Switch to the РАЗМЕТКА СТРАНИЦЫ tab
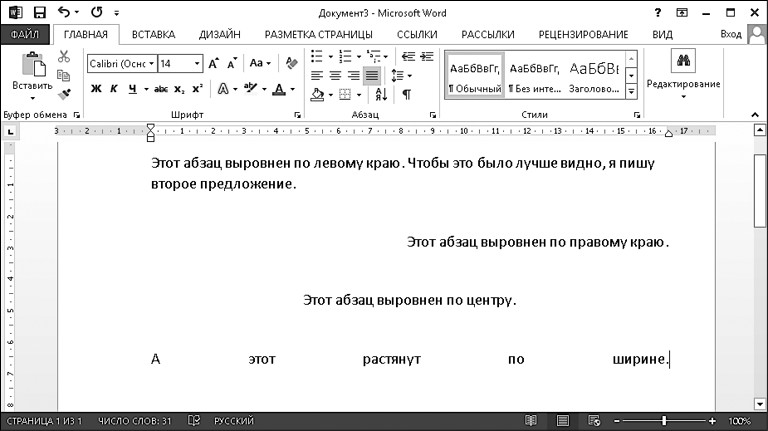Screen dimensions: 768x431 pyautogui.click(x=318, y=34)
